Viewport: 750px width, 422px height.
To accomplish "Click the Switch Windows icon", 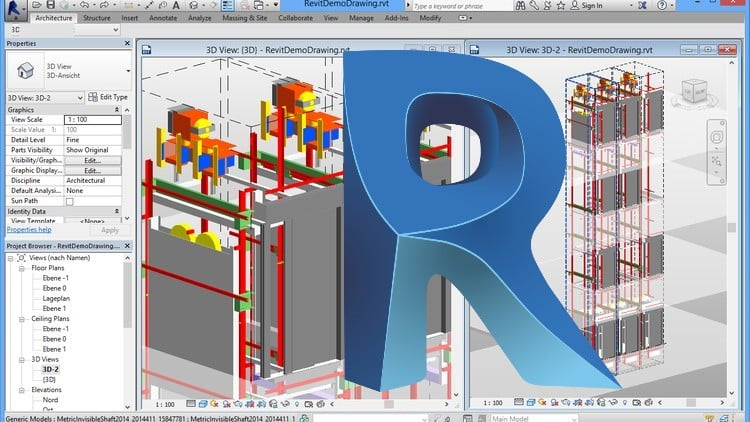I will point(259,5).
